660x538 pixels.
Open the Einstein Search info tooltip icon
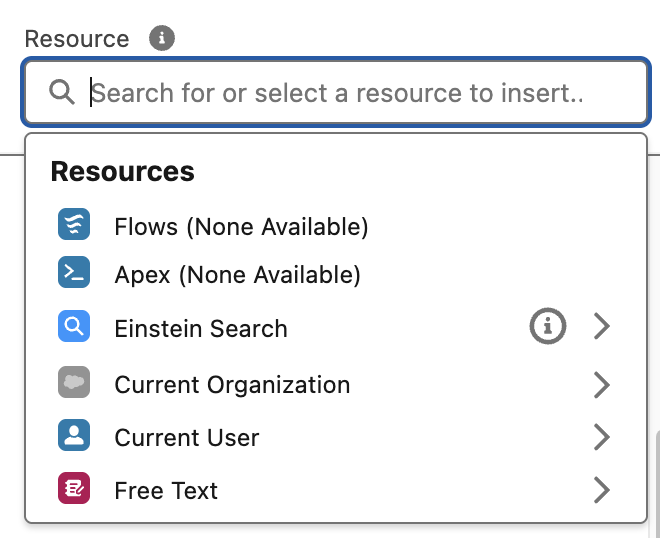(547, 326)
